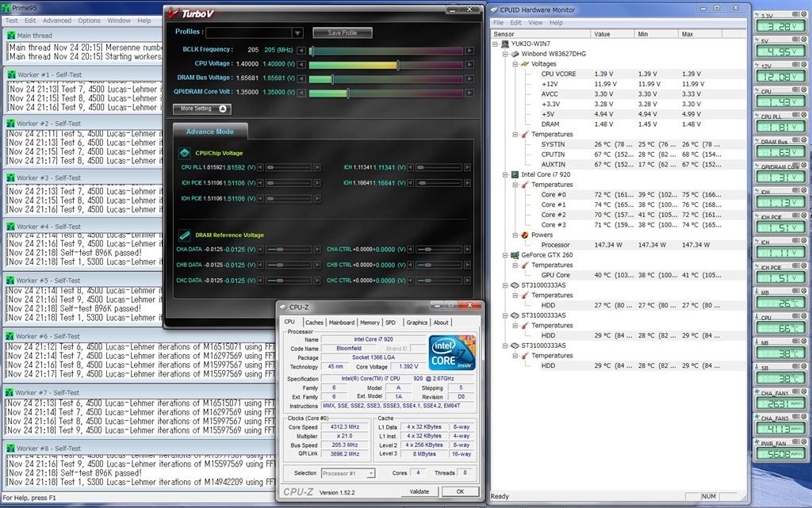Image resolution: width=812 pixels, height=508 pixels.
Task: Decrease CPU Voltage with left arrow
Action: [x=301, y=65]
